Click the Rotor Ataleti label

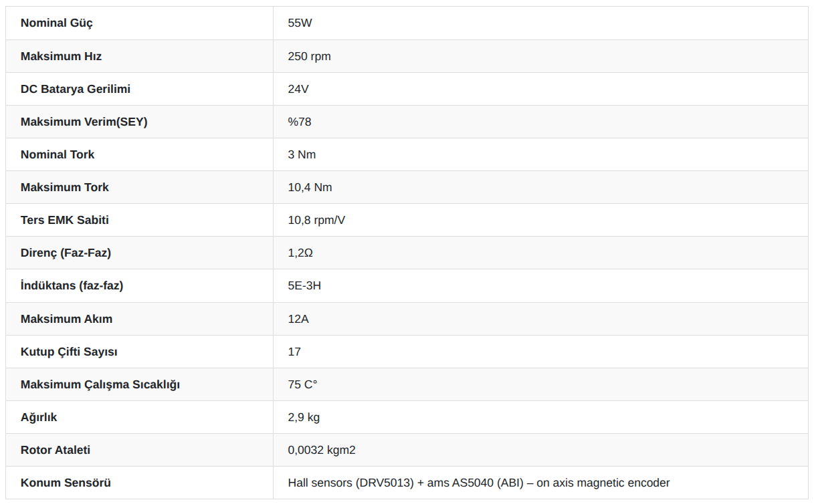click(56, 450)
